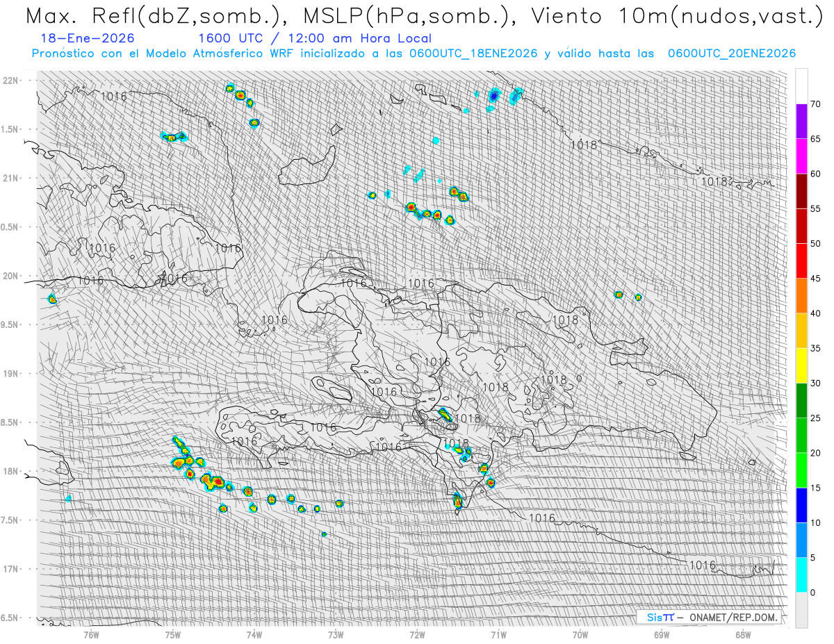Click the '73W' longitude axis label
This screenshot has width=834, height=644.
pyautogui.click(x=336, y=634)
